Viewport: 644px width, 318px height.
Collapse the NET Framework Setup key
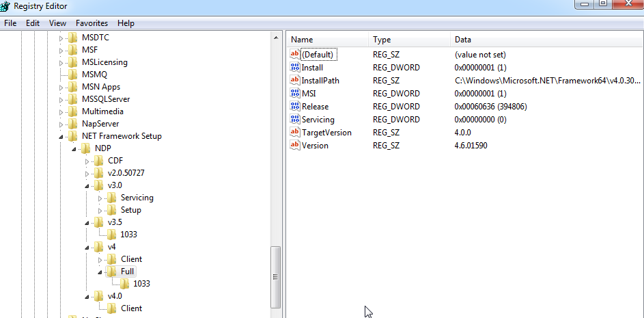(x=61, y=137)
